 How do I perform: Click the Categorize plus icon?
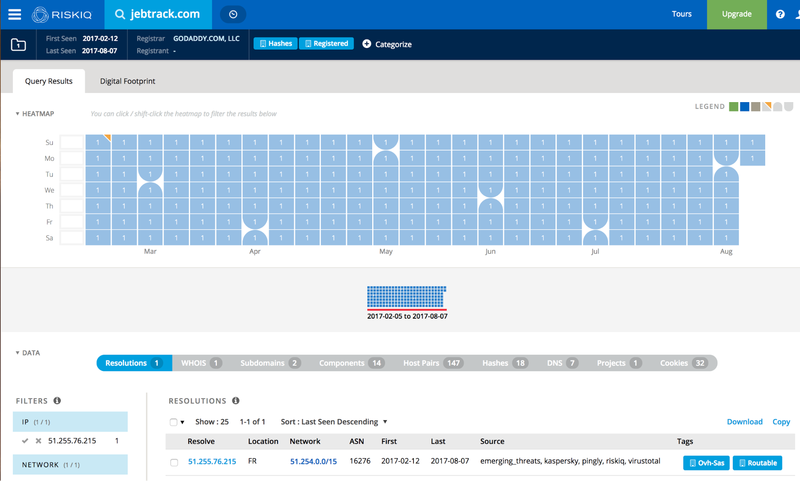pos(366,44)
